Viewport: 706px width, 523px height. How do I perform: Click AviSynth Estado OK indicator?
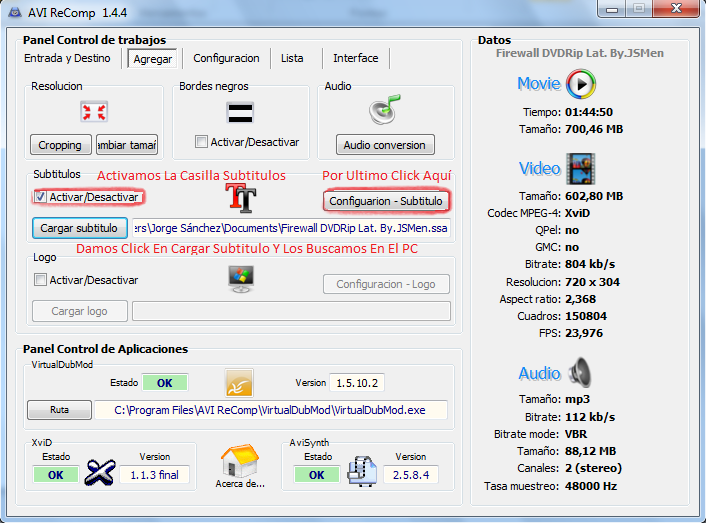(317, 475)
